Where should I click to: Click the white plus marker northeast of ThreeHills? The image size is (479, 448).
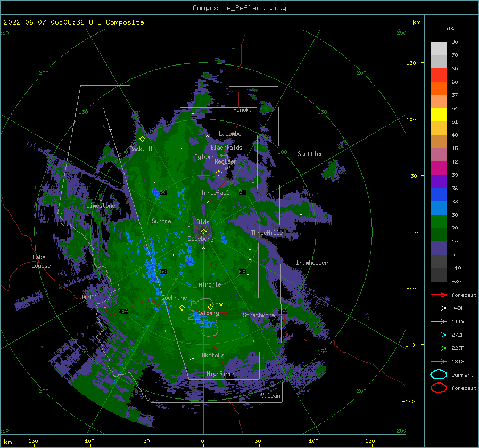[x=301, y=214]
